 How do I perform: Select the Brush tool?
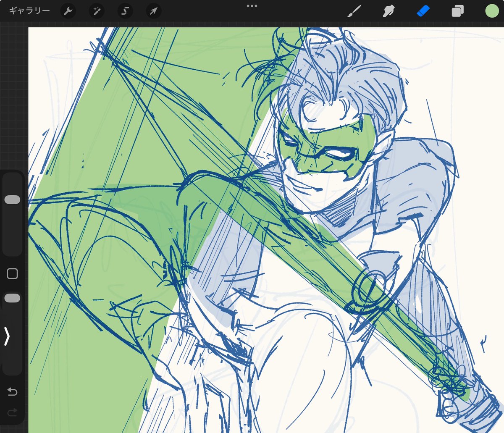[x=354, y=11]
